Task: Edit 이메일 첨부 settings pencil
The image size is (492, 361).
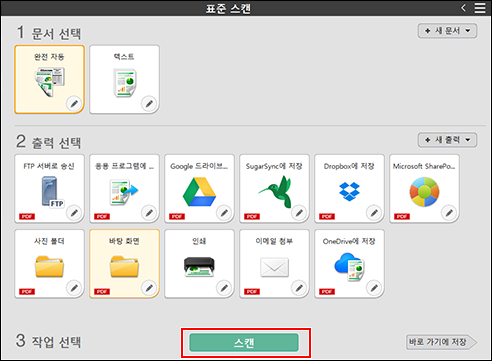Action: click(x=299, y=288)
